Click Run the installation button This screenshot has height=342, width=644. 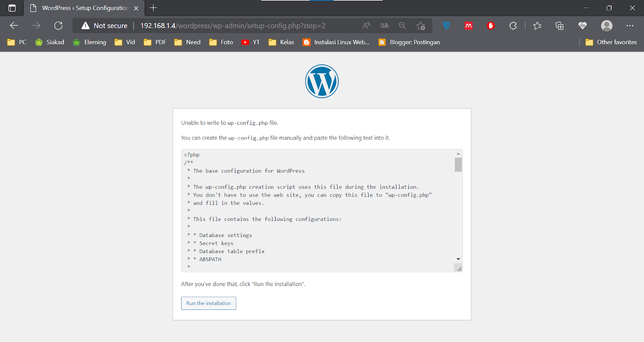click(208, 303)
